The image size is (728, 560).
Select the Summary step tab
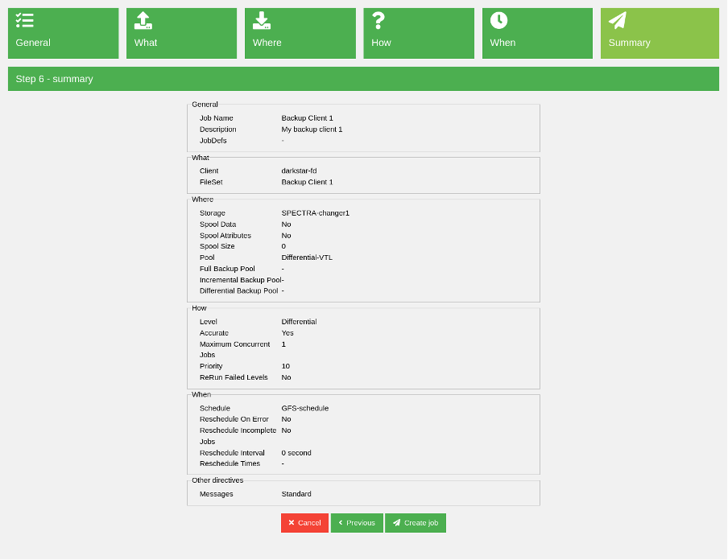click(x=660, y=34)
